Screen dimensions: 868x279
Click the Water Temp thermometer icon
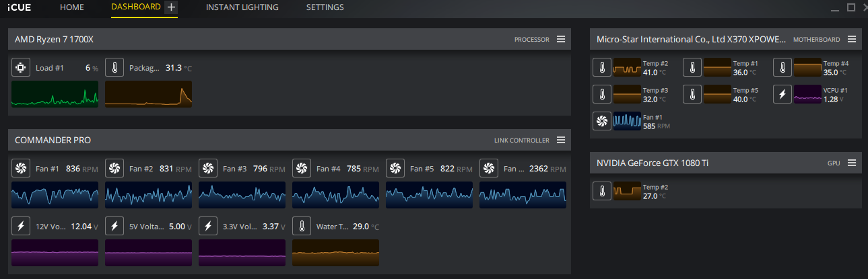click(x=302, y=226)
